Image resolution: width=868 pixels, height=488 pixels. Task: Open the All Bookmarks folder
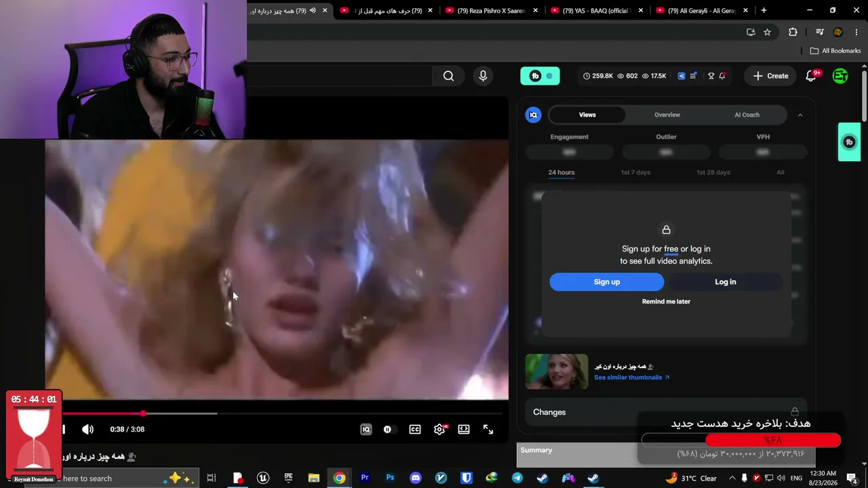[x=835, y=51]
